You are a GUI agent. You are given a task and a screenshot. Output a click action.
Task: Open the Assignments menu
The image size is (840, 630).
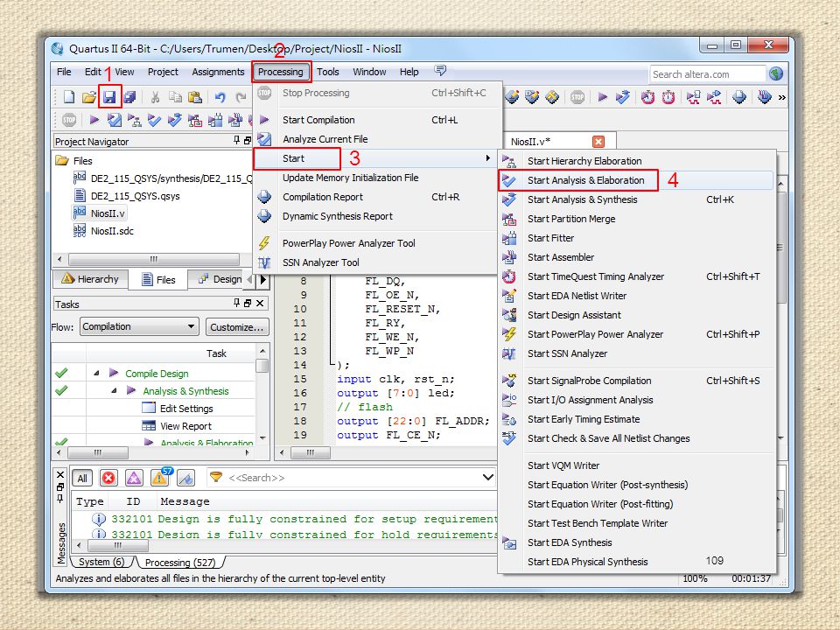tap(218, 72)
